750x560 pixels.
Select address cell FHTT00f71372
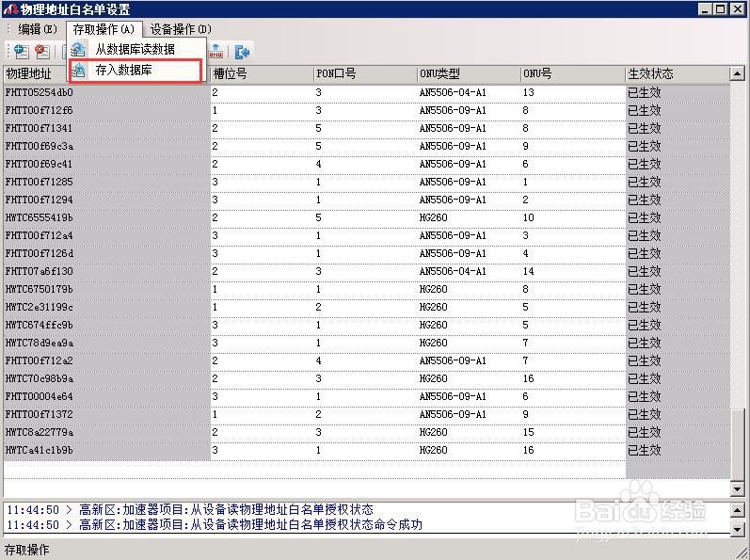(x=107, y=414)
